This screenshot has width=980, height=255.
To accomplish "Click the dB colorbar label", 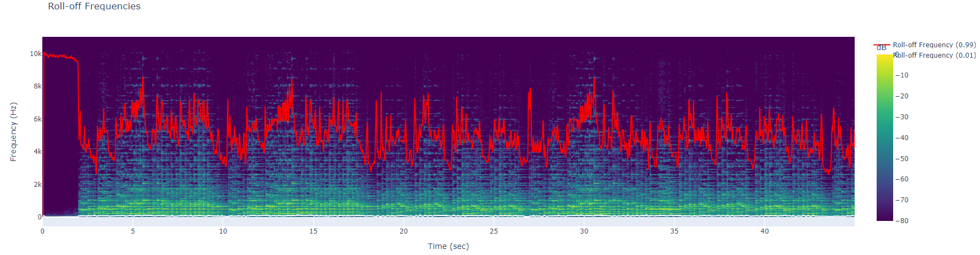I will point(881,48).
